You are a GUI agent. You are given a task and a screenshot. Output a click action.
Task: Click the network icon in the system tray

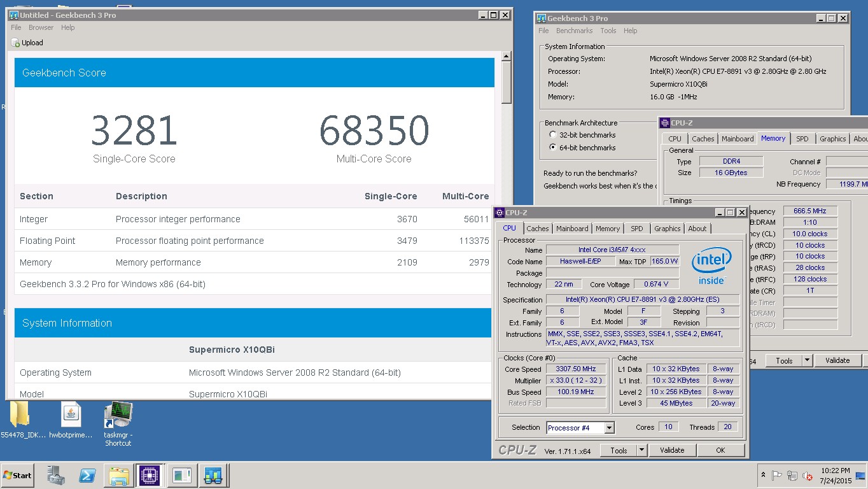click(792, 476)
